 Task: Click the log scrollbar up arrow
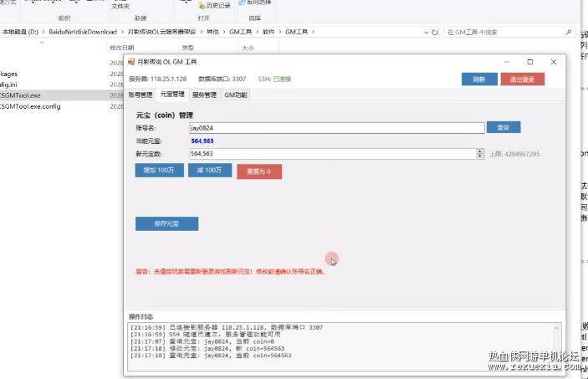(556, 328)
